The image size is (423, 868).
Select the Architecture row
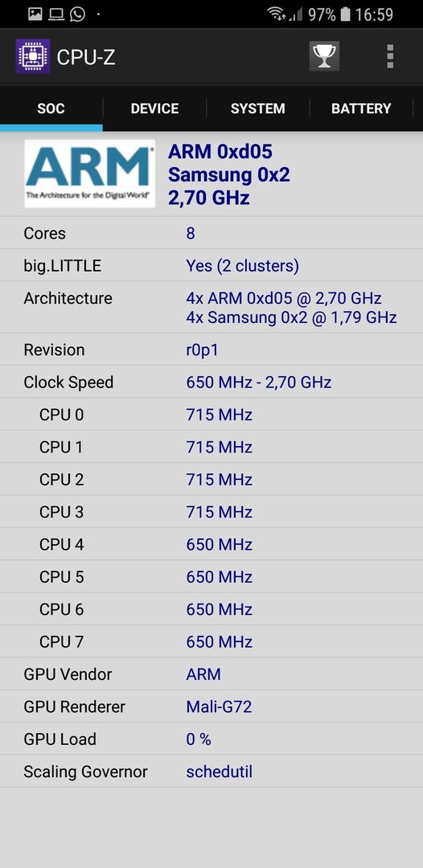pyautogui.click(x=211, y=307)
